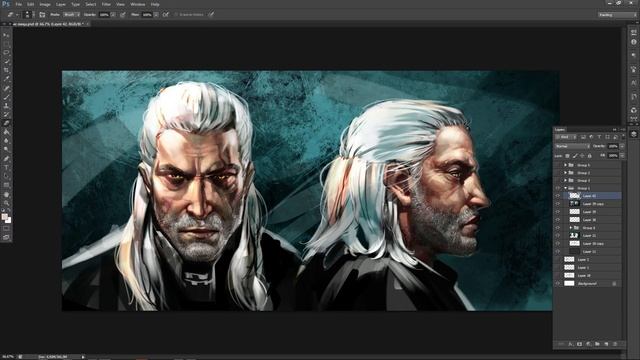640x360 pixels.
Task: Change screen mode from the toolbox
Action: (6, 237)
